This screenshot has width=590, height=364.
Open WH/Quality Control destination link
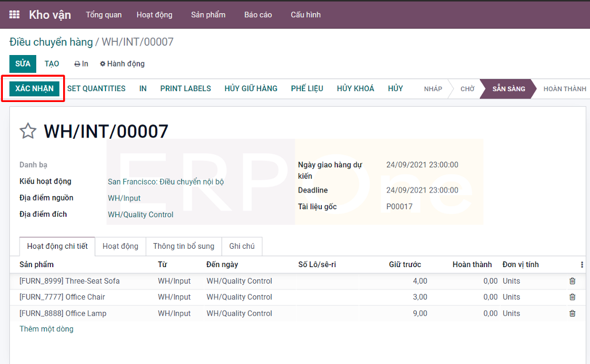coord(141,215)
